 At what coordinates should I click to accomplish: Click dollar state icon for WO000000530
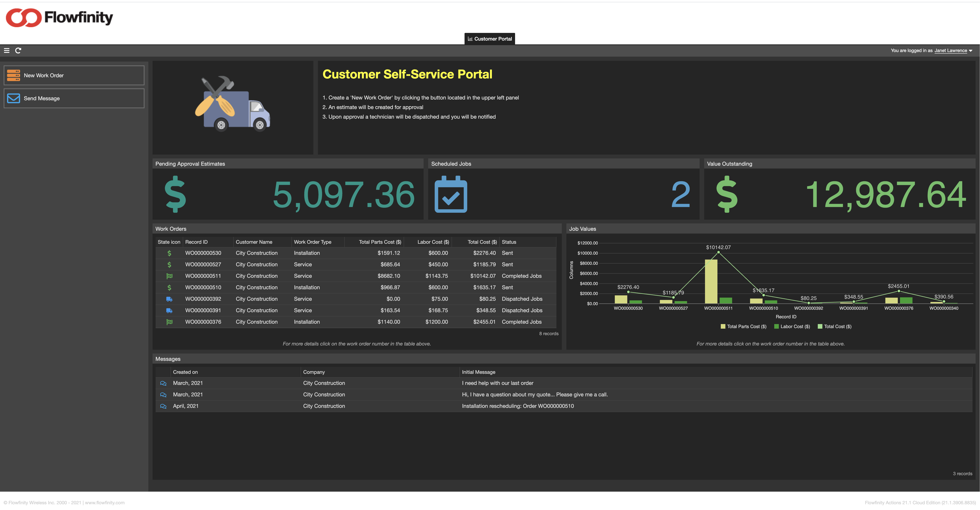[169, 253]
